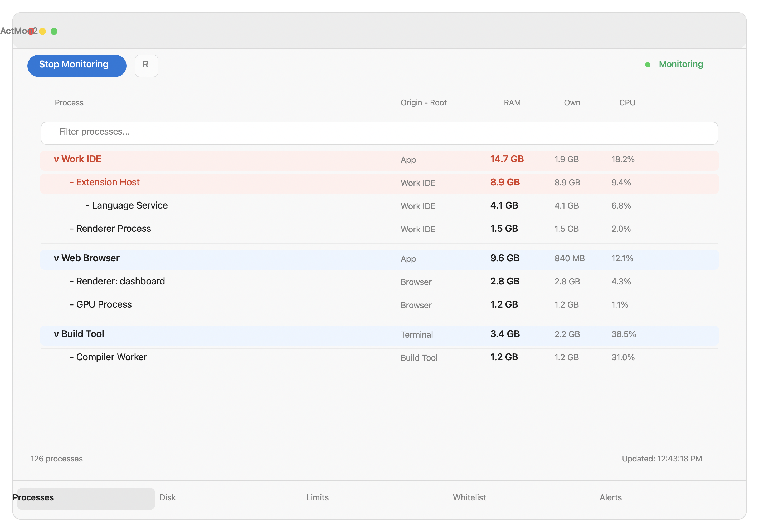
Task: Collapse the Web Browser process group
Action: tap(56, 258)
